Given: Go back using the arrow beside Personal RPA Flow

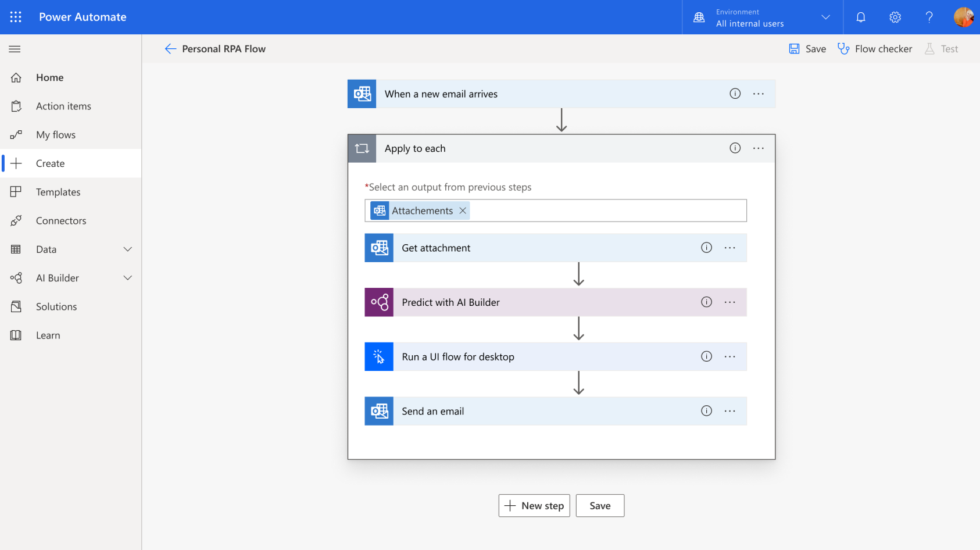Looking at the screenshot, I should click(x=170, y=49).
